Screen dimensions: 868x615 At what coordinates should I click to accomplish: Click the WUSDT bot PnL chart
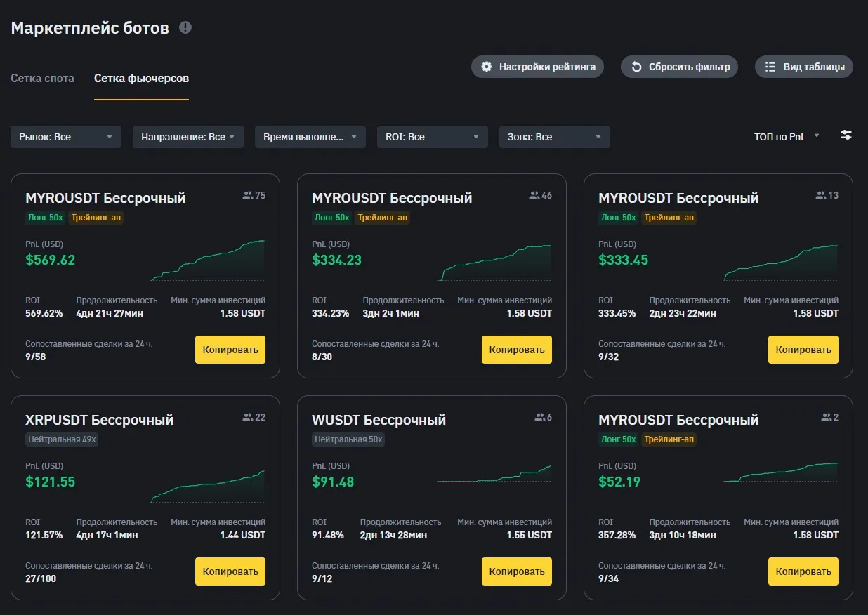pos(494,474)
